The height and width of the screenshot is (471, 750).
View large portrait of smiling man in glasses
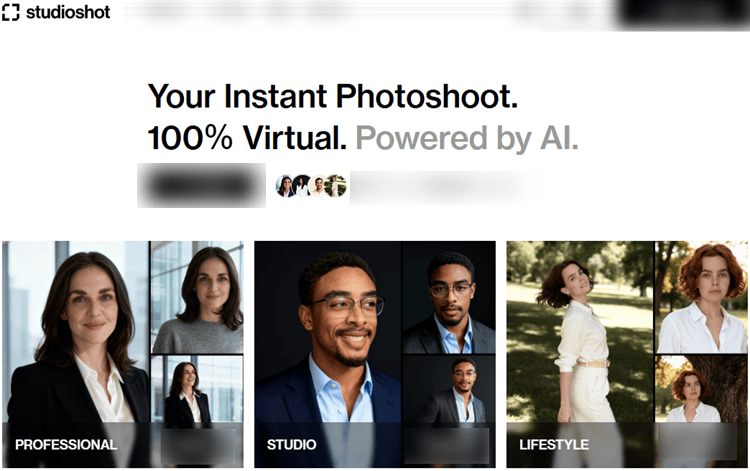click(x=328, y=330)
